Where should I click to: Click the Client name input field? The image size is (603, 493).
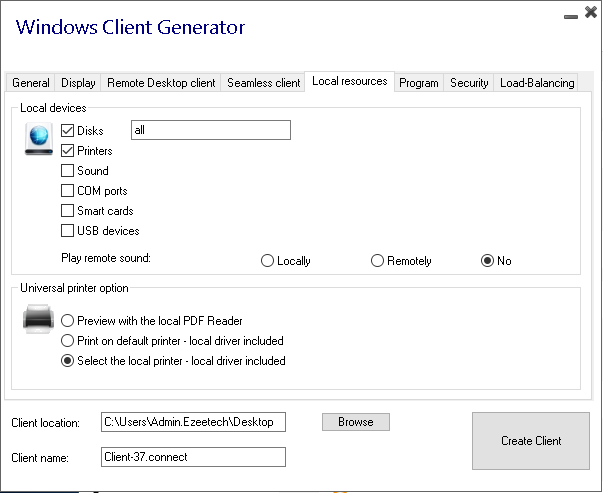coord(193,457)
